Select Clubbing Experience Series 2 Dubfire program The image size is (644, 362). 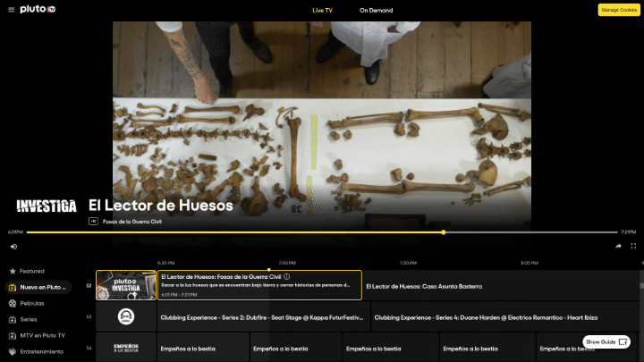click(263, 316)
